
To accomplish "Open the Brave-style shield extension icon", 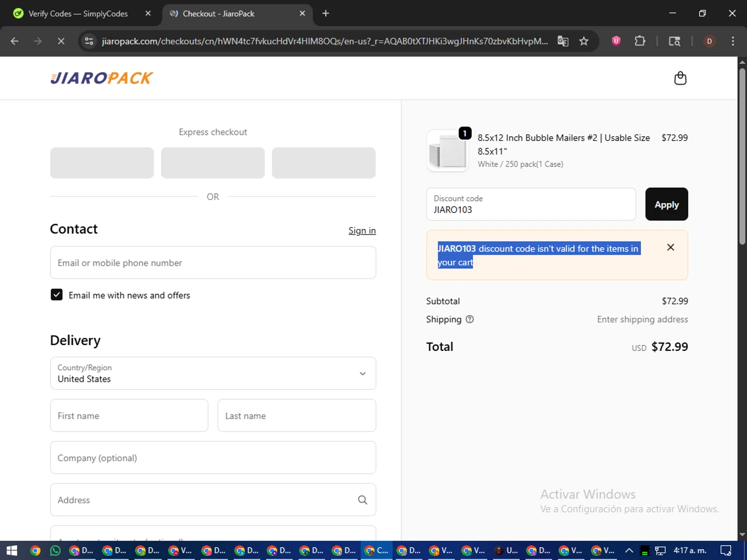I will point(616,41).
